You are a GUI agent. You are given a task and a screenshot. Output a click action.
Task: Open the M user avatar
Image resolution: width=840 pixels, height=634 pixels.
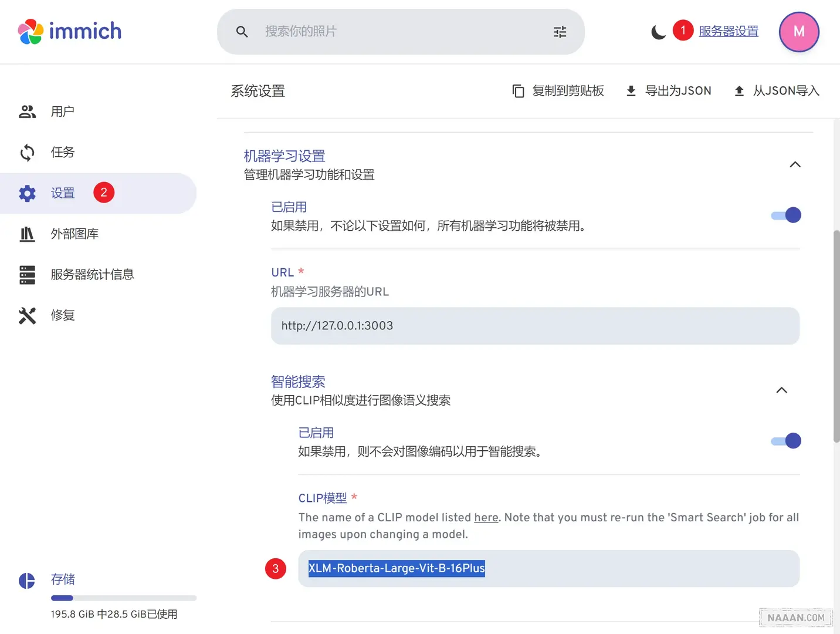coord(798,32)
